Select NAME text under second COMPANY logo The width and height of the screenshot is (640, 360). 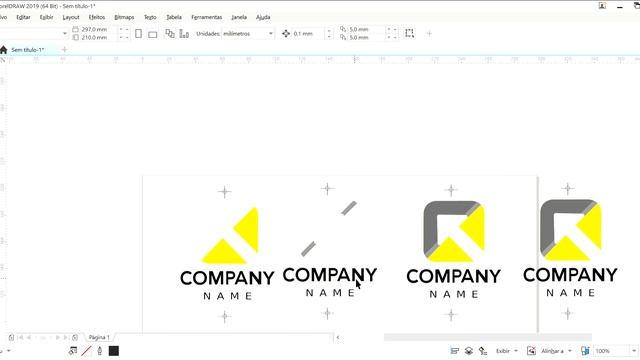331,293
